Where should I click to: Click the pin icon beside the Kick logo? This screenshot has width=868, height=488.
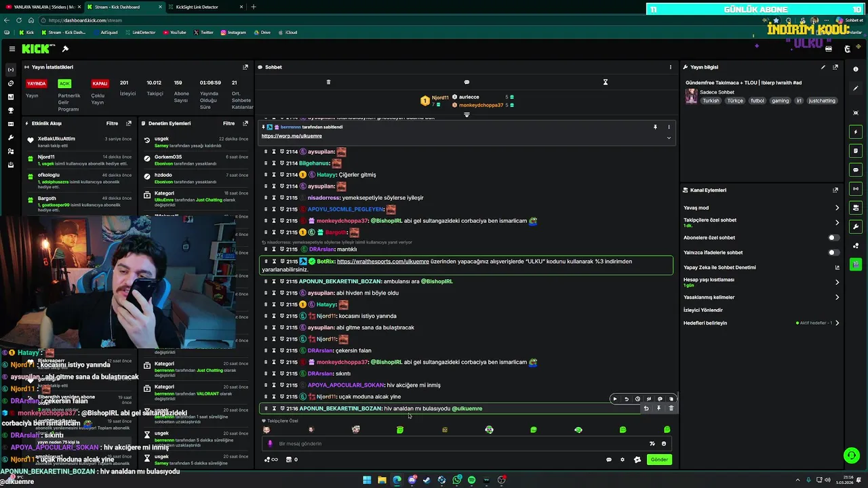pos(65,49)
